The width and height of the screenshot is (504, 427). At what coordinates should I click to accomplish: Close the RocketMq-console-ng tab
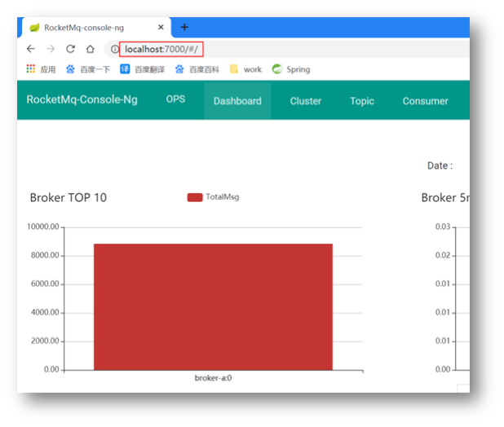point(161,27)
